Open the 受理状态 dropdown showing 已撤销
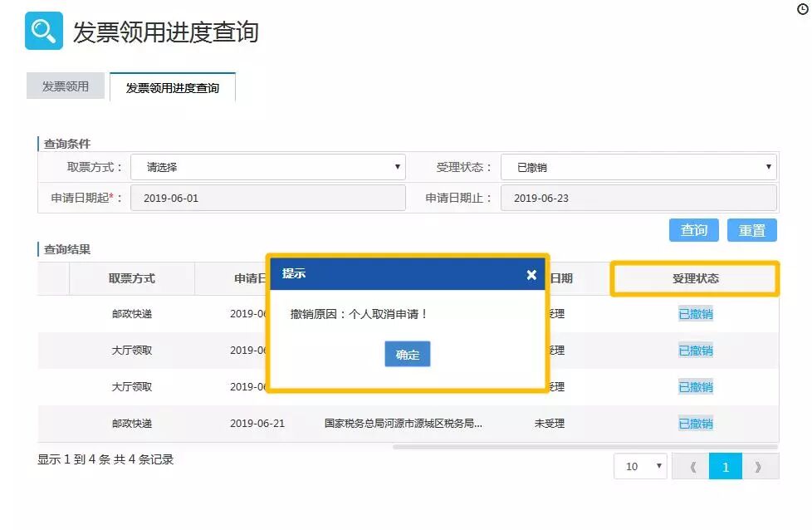The height and width of the screenshot is (530, 812). pyautogui.click(x=638, y=167)
